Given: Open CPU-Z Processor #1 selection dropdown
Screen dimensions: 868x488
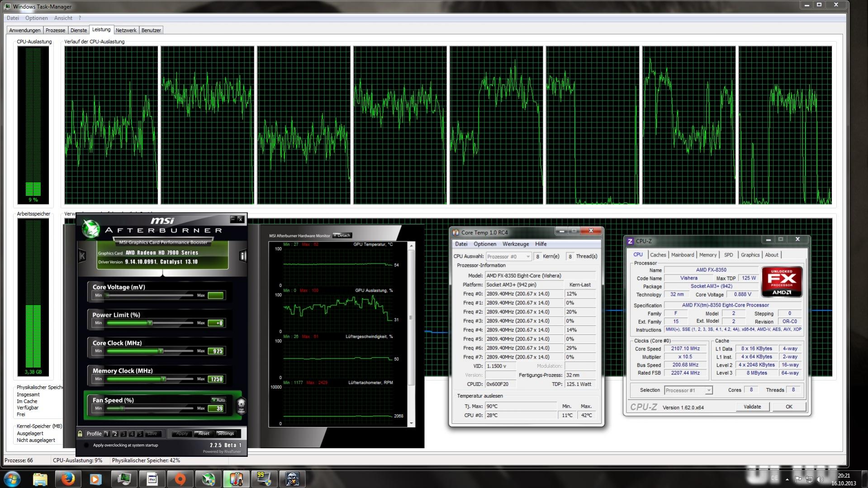Looking at the screenshot, I should 688,390.
